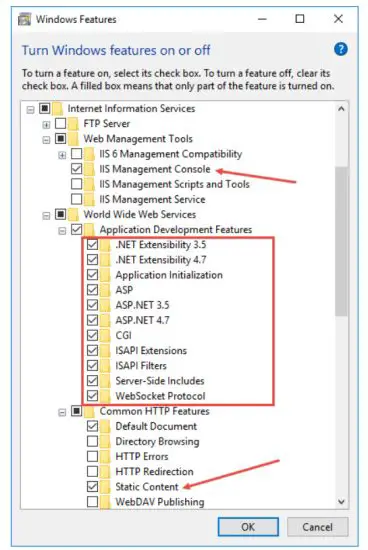Uncheck .NET Extensibility 3.5
The height and width of the screenshot is (550, 368).
92,244
